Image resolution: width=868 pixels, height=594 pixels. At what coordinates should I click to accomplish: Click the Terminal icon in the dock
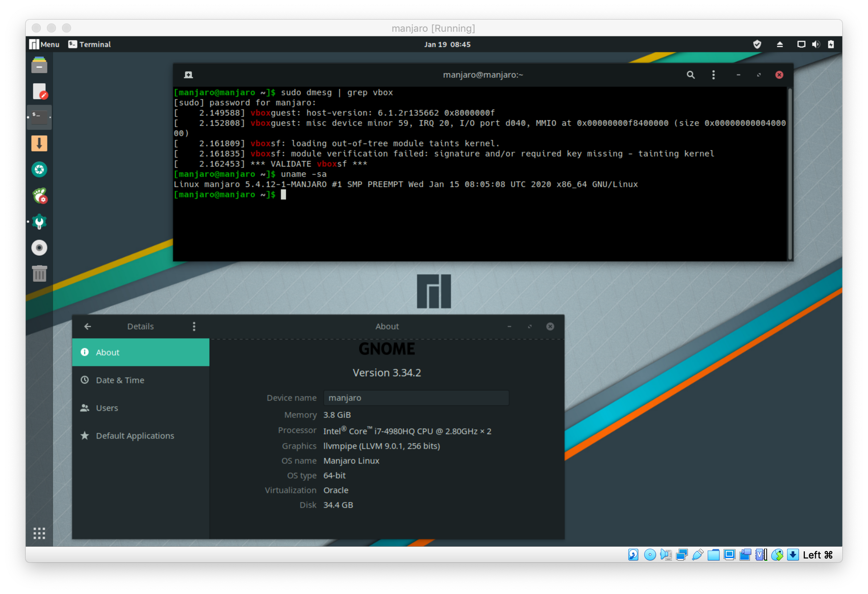[39, 117]
